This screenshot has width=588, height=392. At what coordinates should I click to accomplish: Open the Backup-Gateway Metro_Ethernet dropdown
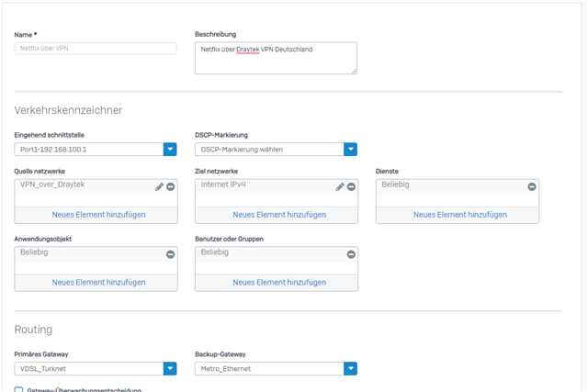[350, 368]
